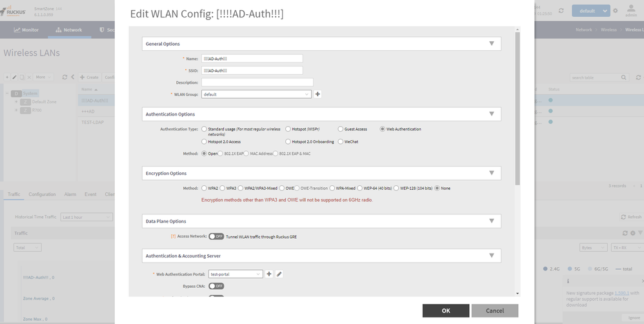Screen dimensions: 644x324
Task: Click the Access Network help icon
Action: click(x=173, y=236)
